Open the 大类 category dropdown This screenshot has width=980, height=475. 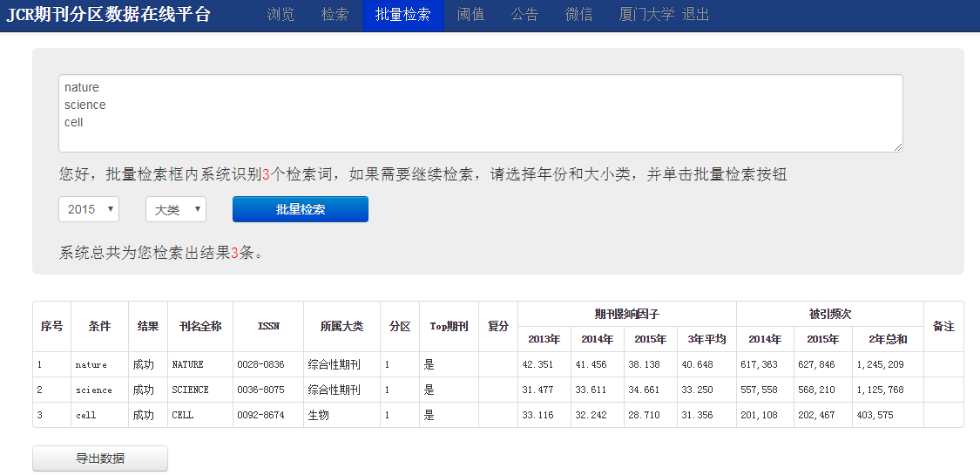(x=175, y=209)
